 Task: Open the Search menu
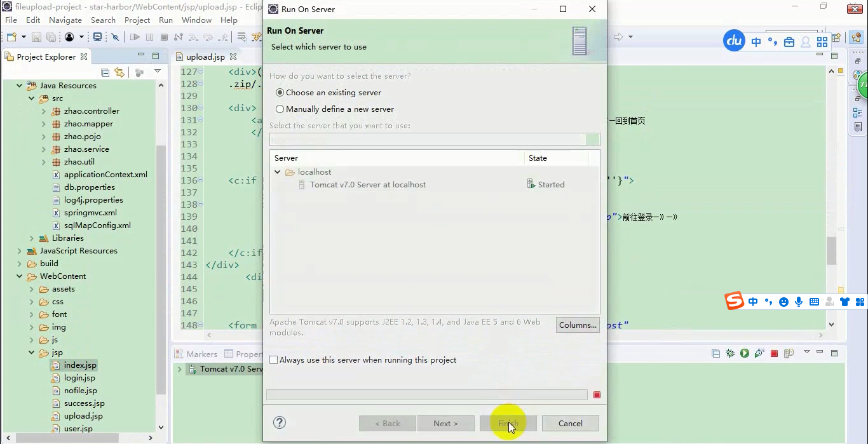tap(103, 20)
